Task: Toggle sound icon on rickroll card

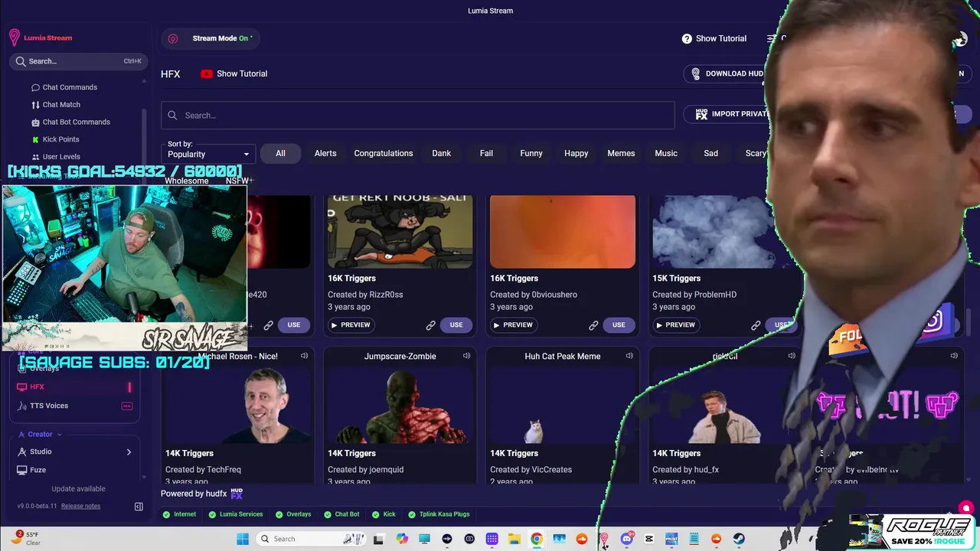Action: (x=792, y=356)
